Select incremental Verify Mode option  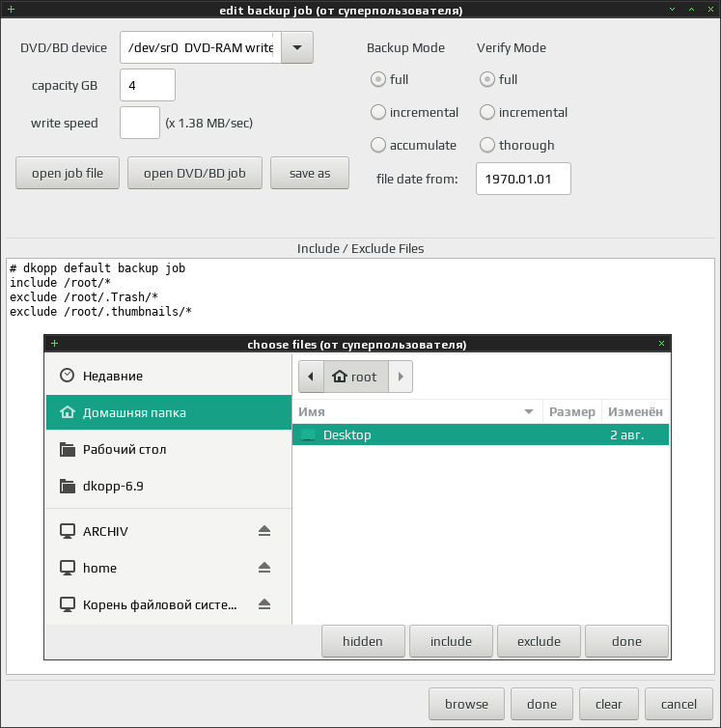(487, 112)
